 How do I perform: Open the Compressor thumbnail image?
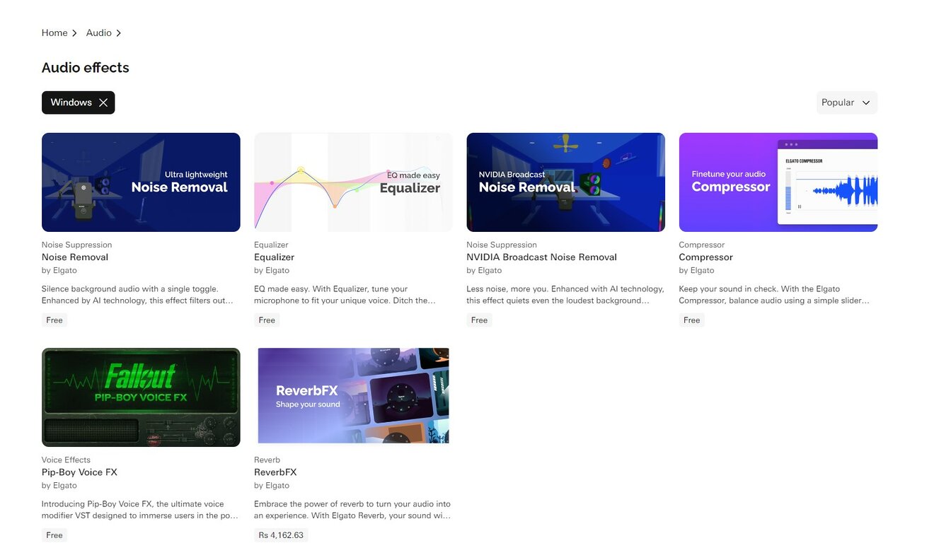(x=778, y=182)
